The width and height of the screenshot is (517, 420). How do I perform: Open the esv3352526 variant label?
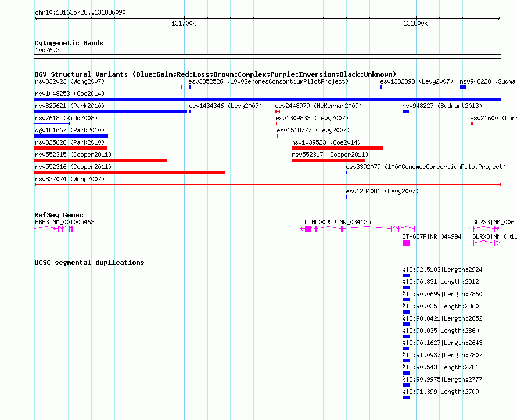268,81
